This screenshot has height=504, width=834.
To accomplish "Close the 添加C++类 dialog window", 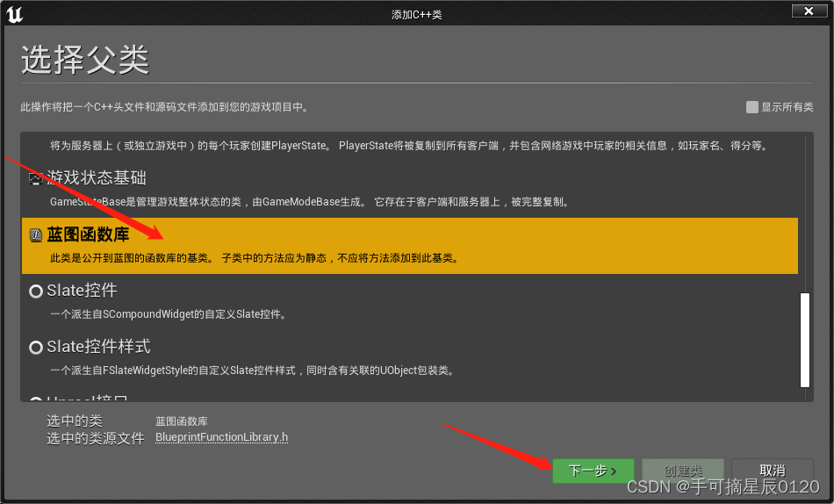I will point(809,11).
